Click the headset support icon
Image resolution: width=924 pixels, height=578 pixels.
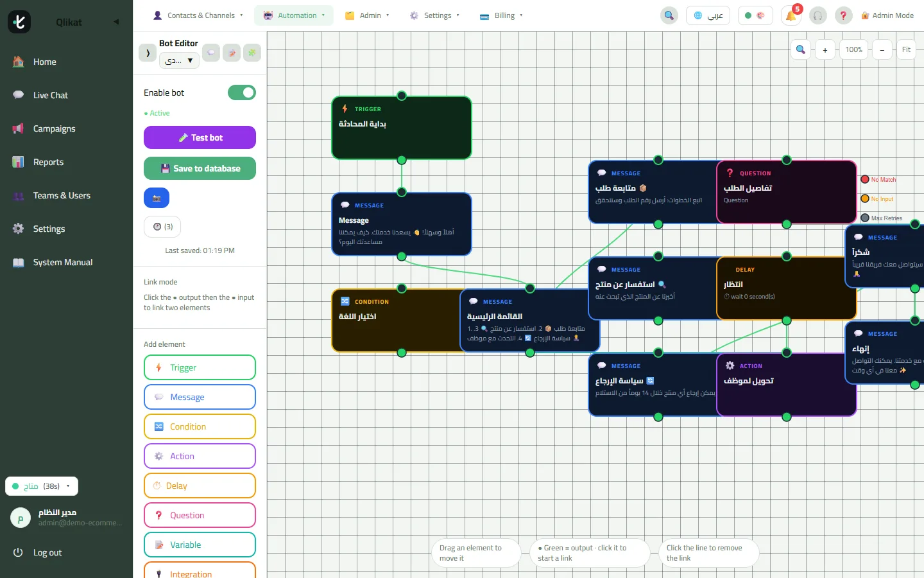point(817,15)
